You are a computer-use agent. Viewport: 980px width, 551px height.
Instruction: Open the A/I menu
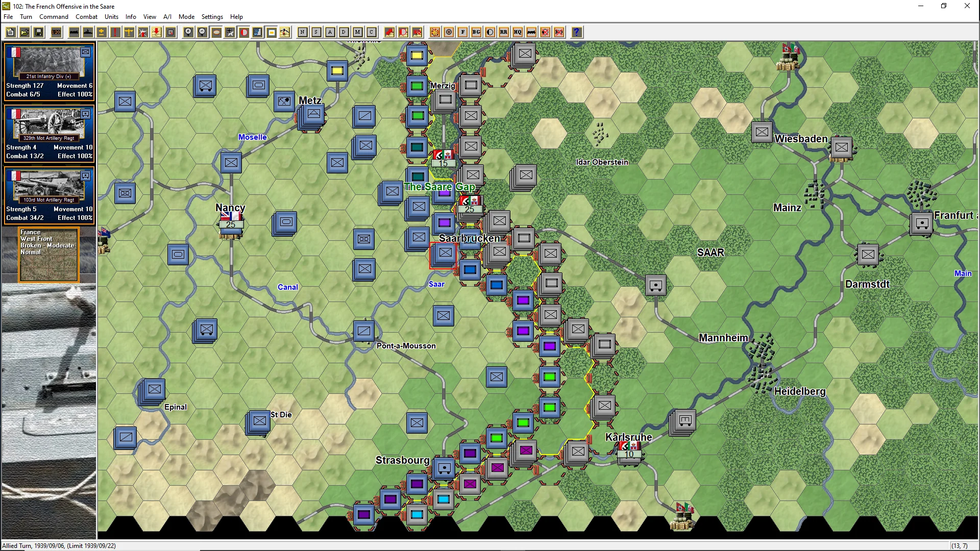(167, 17)
